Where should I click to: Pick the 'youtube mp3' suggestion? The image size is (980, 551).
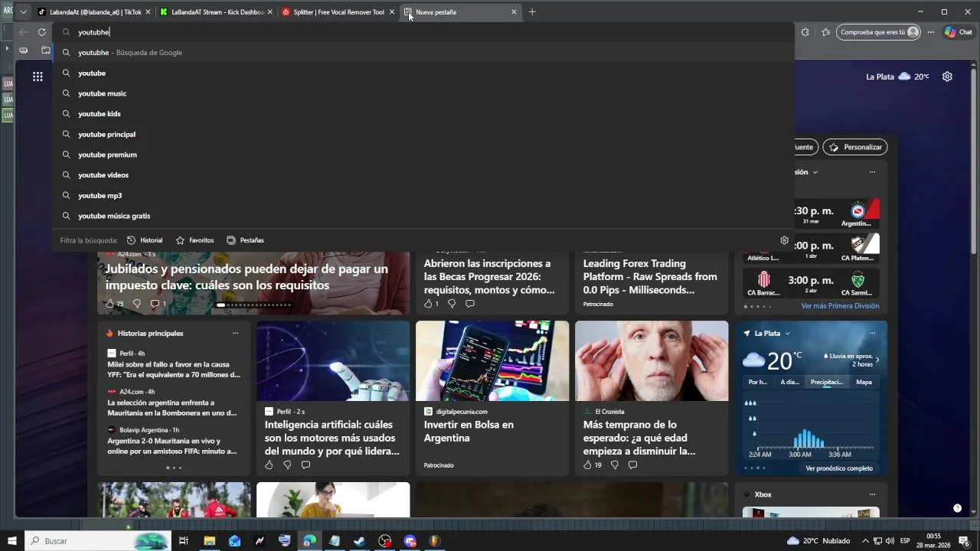click(x=423, y=195)
